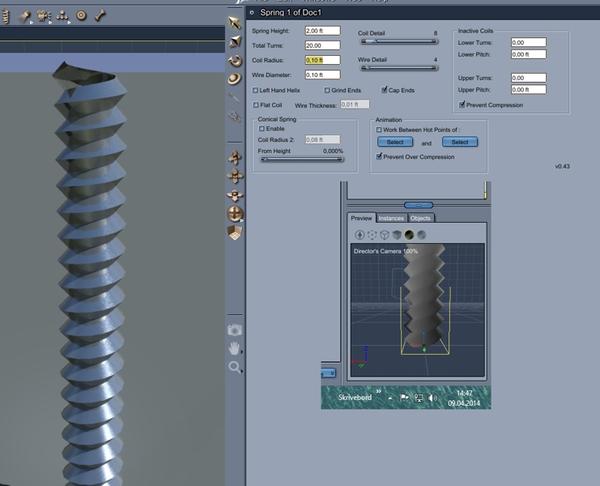
Task: Expand the zoom tool flyout arrow
Action: click(242, 370)
